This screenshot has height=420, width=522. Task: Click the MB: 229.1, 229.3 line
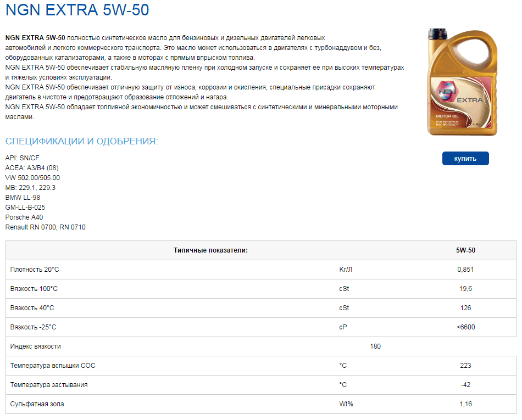point(30,188)
